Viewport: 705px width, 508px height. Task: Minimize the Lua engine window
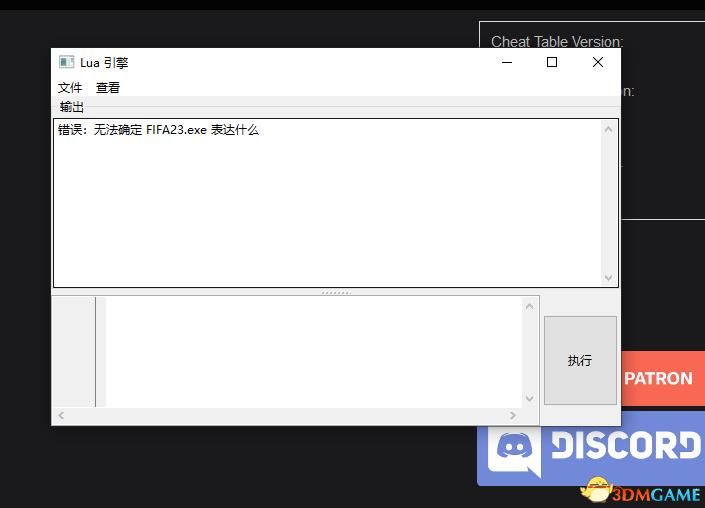point(507,62)
